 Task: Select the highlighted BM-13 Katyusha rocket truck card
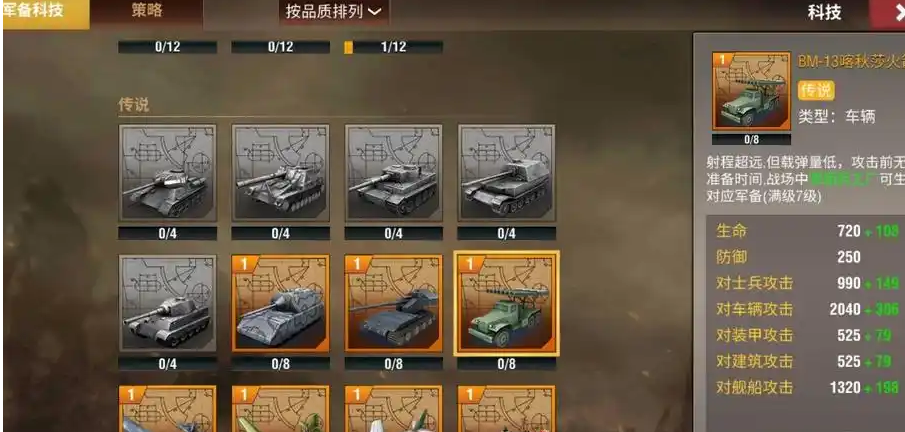click(x=507, y=303)
